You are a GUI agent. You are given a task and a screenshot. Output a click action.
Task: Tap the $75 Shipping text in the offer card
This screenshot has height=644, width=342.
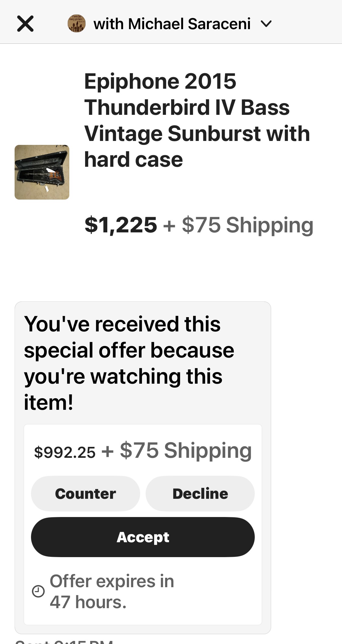(x=186, y=451)
